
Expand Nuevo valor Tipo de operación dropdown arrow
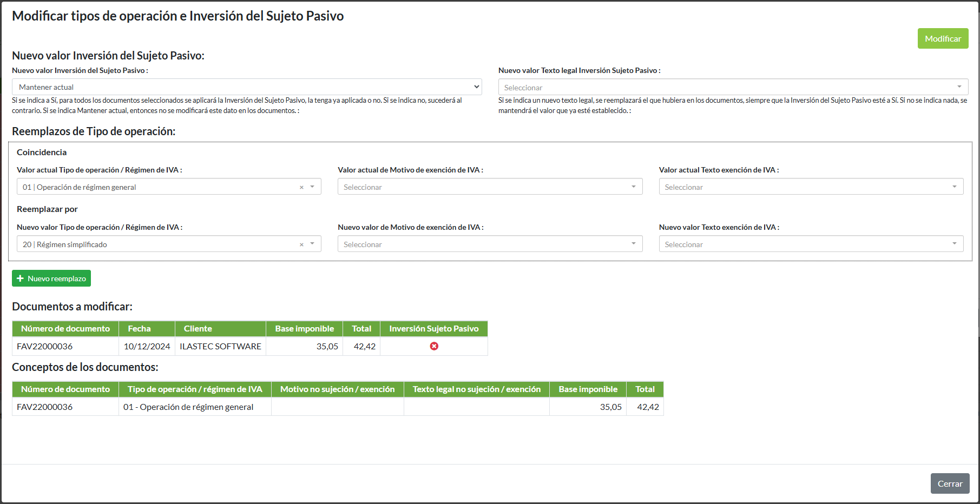click(x=312, y=244)
